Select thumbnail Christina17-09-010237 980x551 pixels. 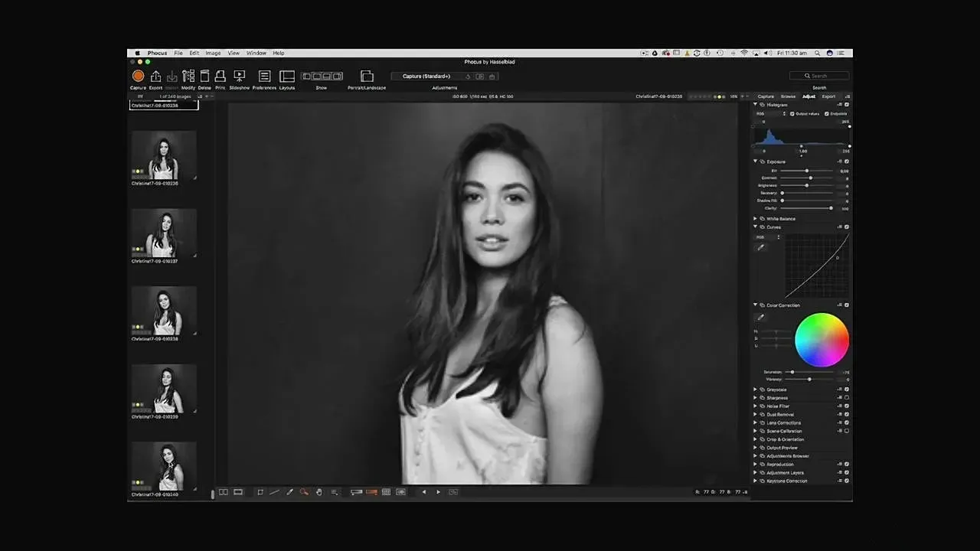163,233
